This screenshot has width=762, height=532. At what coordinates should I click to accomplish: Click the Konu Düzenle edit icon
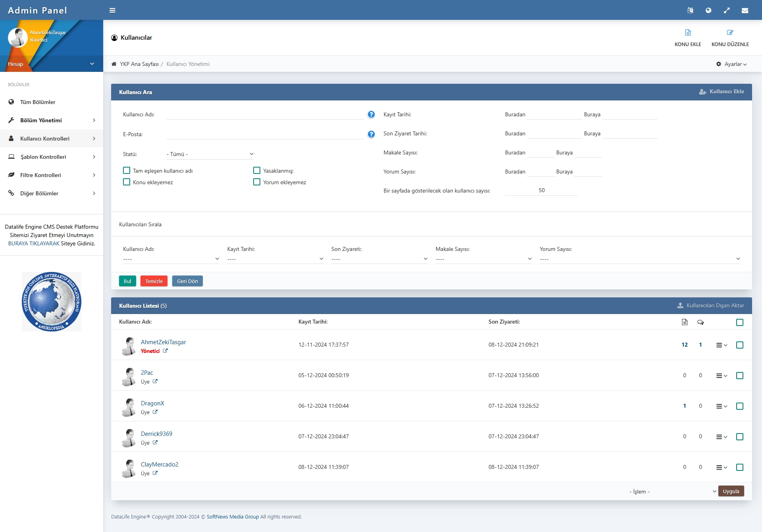point(730,33)
